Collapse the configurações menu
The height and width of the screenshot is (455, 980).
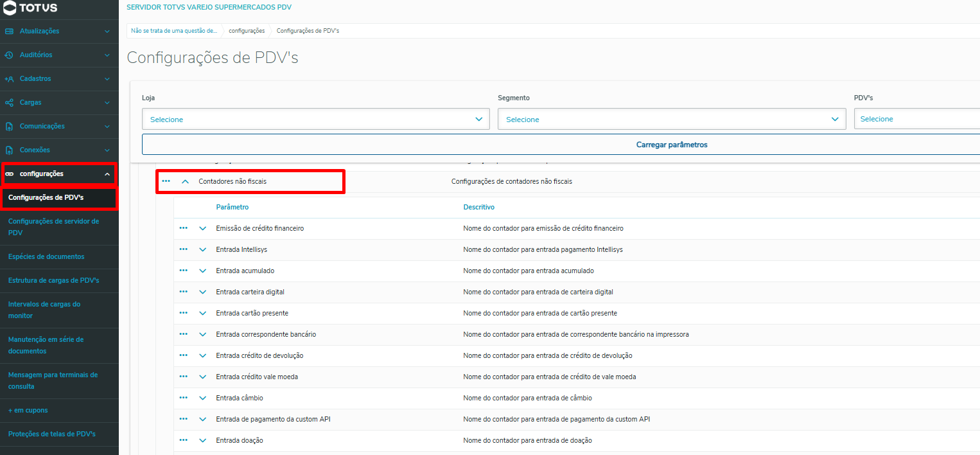(x=107, y=174)
